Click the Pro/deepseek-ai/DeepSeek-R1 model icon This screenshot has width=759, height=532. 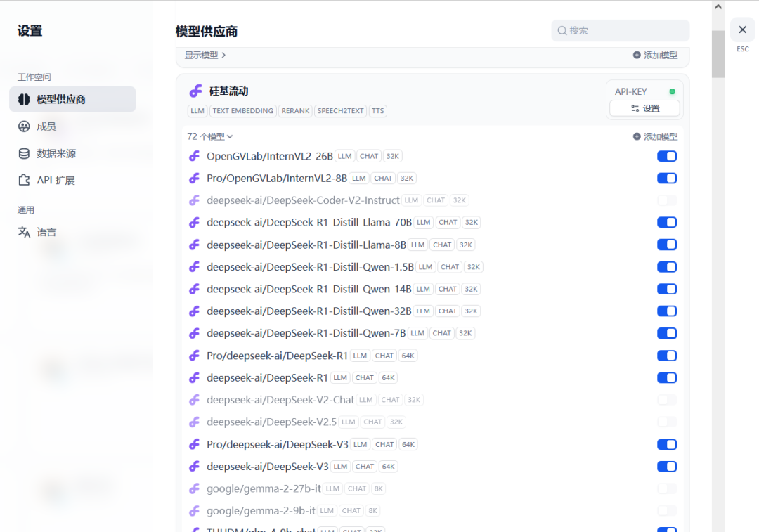coord(194,356)
